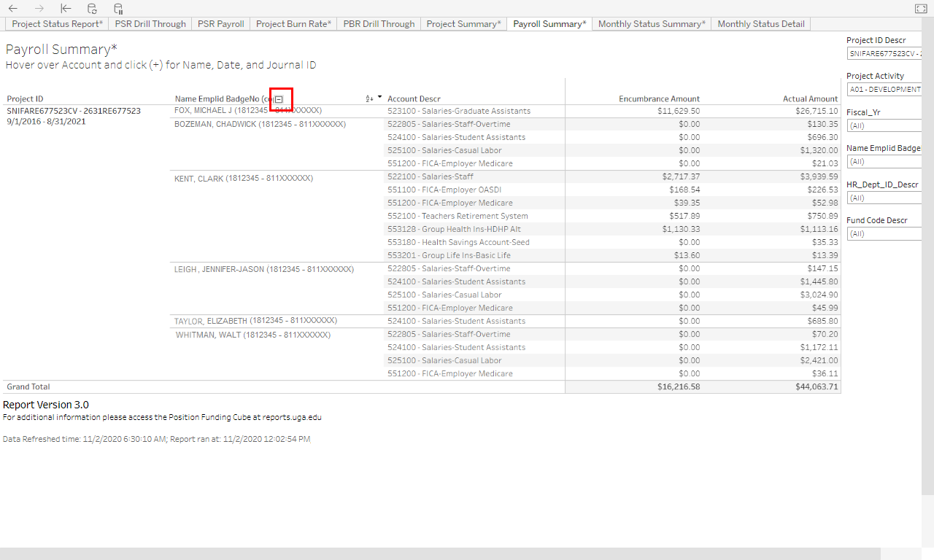This screenshot has height=560, width=934.
Task: Open sort dropdown arrow near Account Descr
Action: tap(379, 98)
